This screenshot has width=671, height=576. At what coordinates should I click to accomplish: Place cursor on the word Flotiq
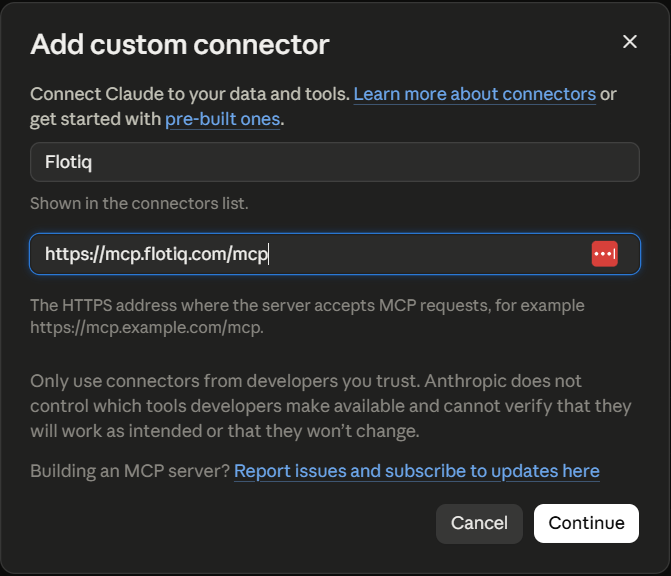[x=68, y=162]
